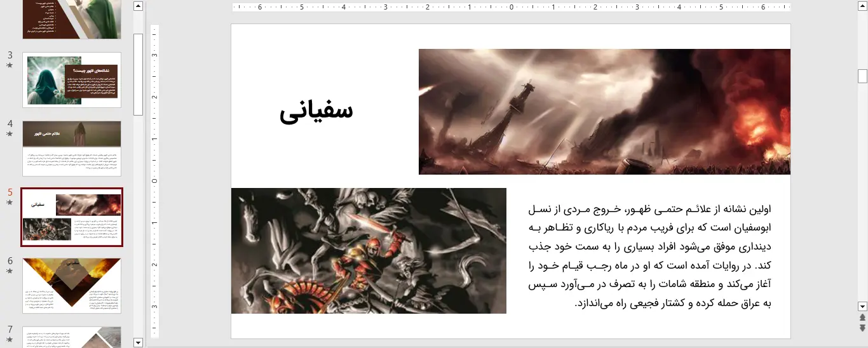
Task: Click the horizontal ruler above the slide
Action: tap(512, 8)
